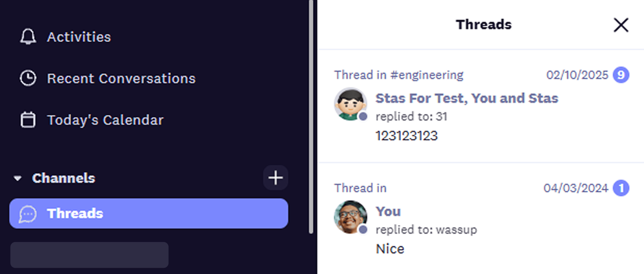Open Today's Calendar

pos(105,120)
